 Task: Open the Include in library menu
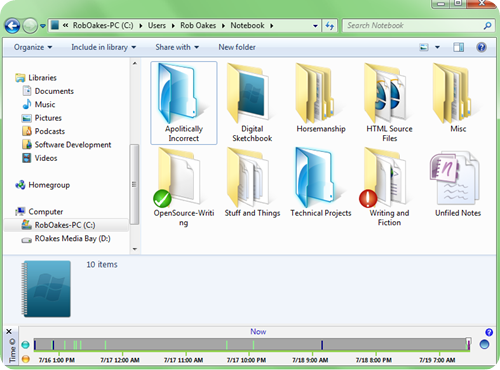(103, 47)
